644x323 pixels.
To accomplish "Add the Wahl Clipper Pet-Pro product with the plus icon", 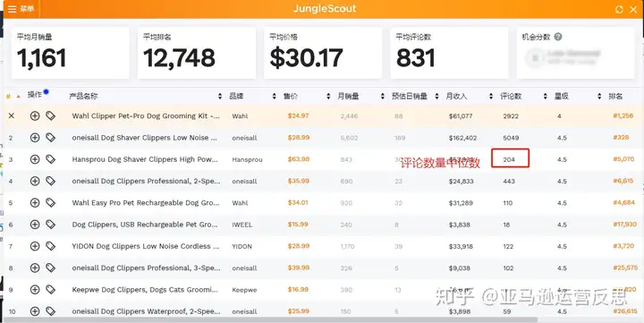I will pyautogui.click(x=35, y=116).
